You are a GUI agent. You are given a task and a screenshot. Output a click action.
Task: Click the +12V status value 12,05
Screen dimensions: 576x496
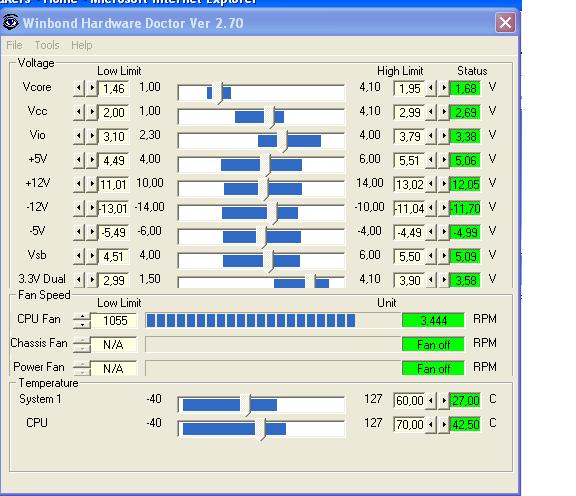[465, 184]
